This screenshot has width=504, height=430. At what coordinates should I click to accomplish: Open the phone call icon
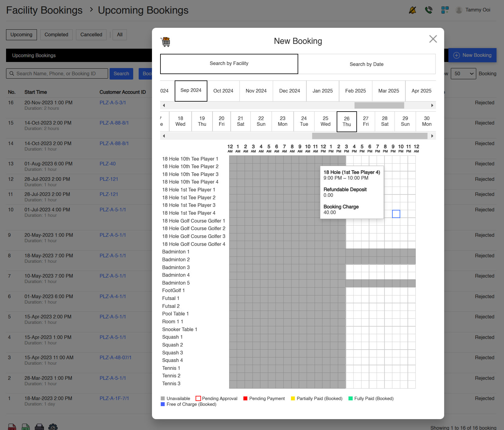[x=429, y=10]
